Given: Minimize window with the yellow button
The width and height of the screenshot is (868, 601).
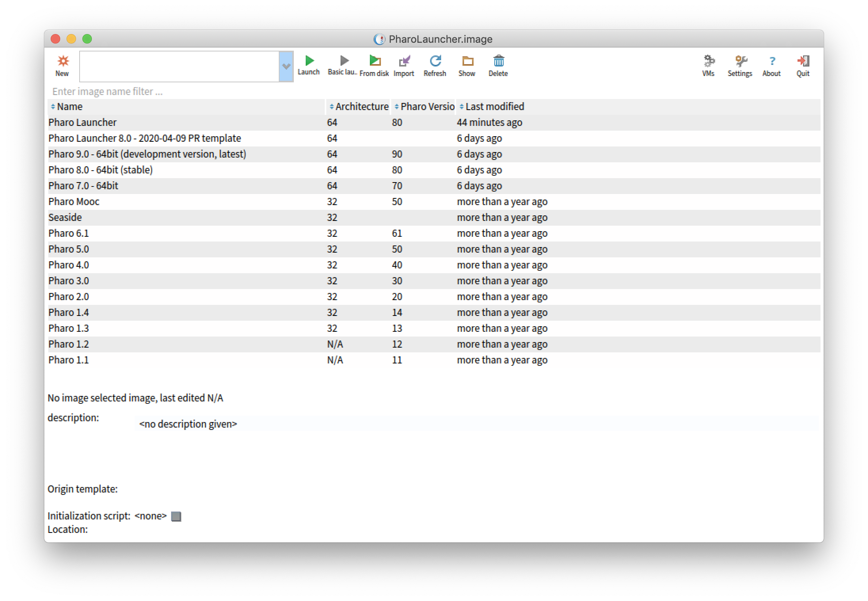Looking at the screenshot, I should click(x=71, y=39).
